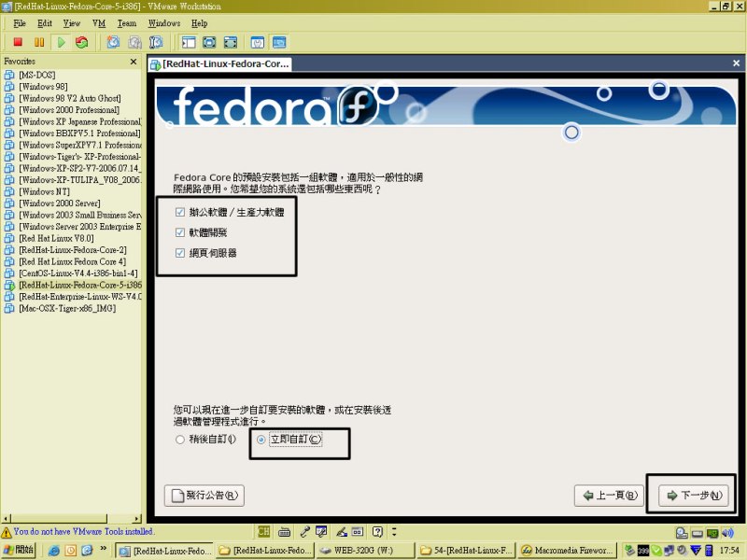Image resolution: width=747 pixels, height=560 pixels.
Task: Switch to Quick Switch mode icon
Action: pos(209,42)
